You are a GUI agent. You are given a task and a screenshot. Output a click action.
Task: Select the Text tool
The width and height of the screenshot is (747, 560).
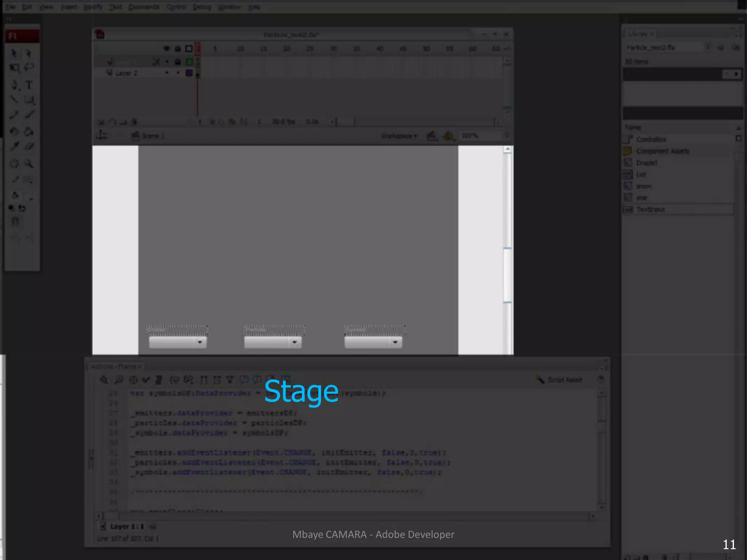pyautogui.click(x=28, y=85)
